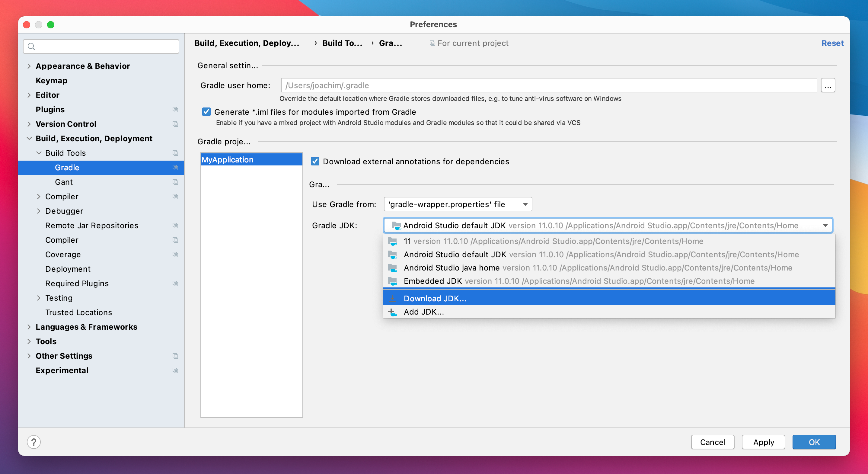The height and width of the screenshot is (474, 868).
Task: Click the Gradle JDK input field
Action: tap(608, 225)
